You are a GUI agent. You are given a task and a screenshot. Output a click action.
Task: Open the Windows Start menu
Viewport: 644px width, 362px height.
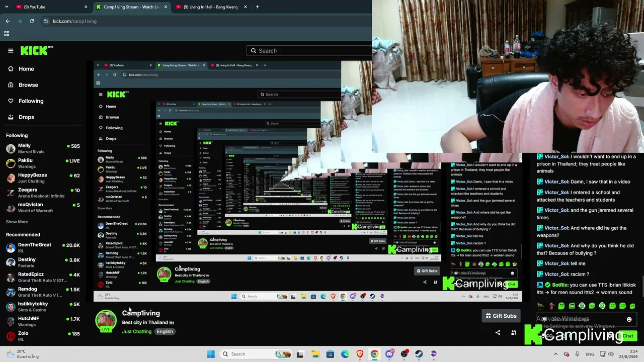click(211, 354)
